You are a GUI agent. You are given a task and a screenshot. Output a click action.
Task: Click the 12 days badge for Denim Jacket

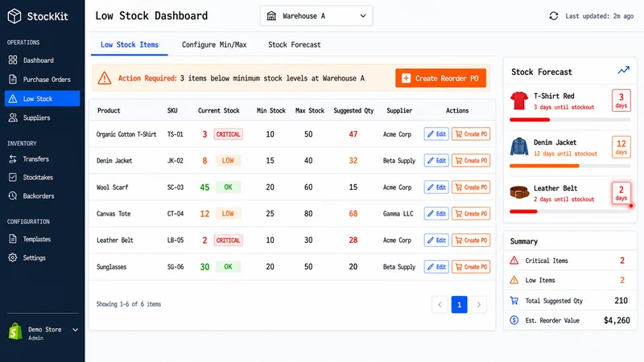(x=621, y=146)
